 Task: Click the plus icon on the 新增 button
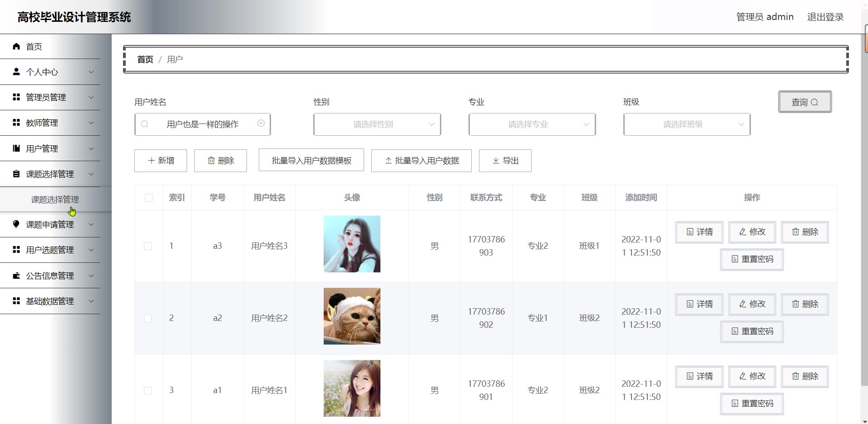coord(152,161)
